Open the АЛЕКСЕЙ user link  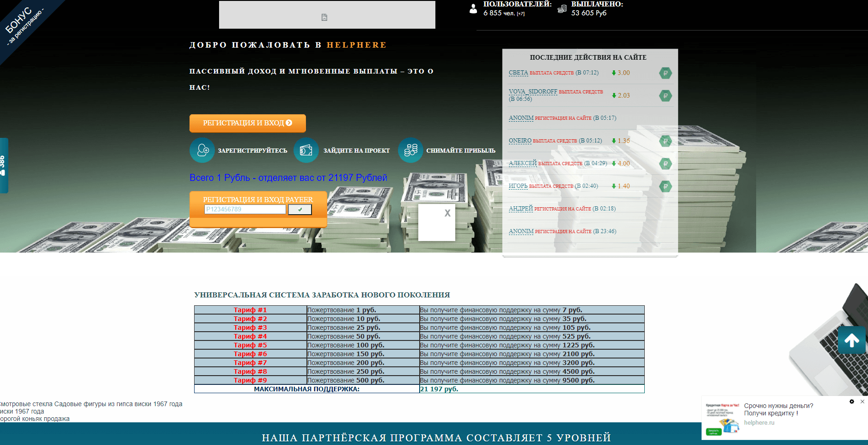point(522,163)
